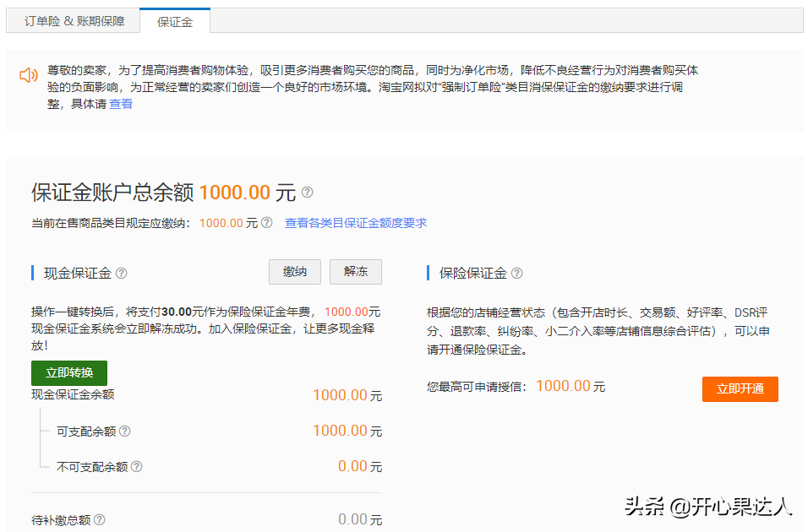This screenshot has height=532, width=808.
Task: Select the 不可支配余额 0.00 元 value
Action: (x=360, y=466)
